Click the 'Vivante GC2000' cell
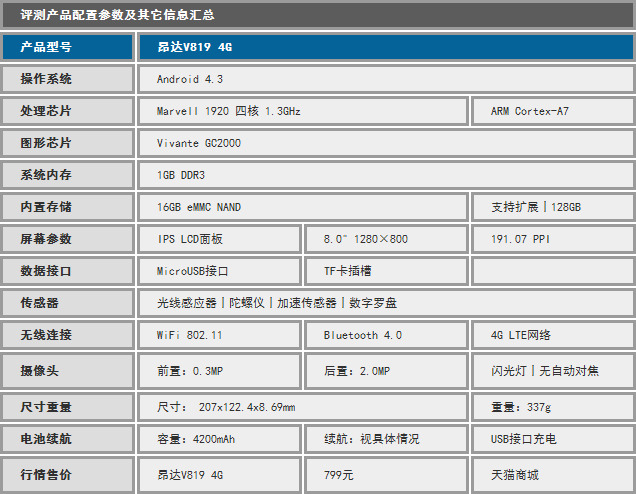Viewport: 636px width, 494px height. [386, 143]
